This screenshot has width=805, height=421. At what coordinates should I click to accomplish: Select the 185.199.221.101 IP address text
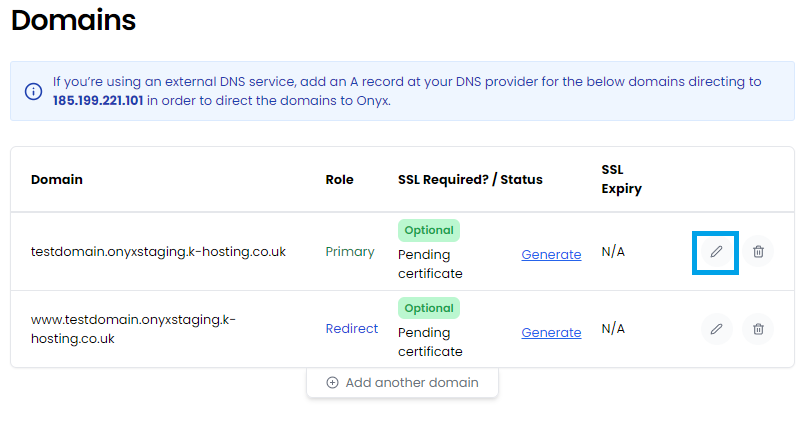98,101
